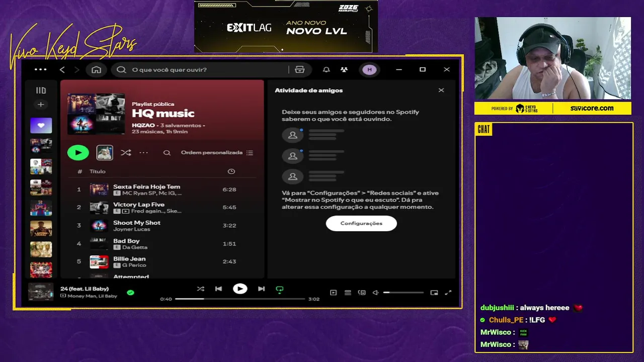Click the "Configurações" button
Viewport: 644px width, 362px height.
(x=361, y=223)
